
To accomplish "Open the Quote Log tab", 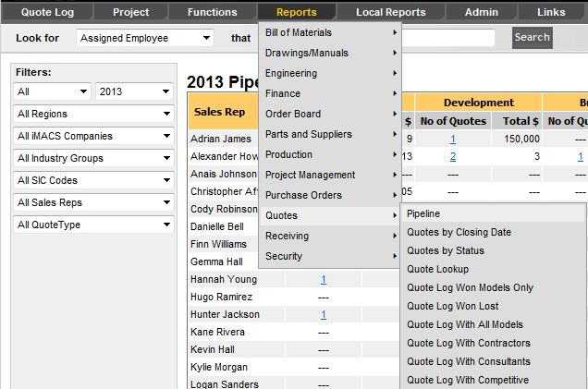I will click(46, 12).
